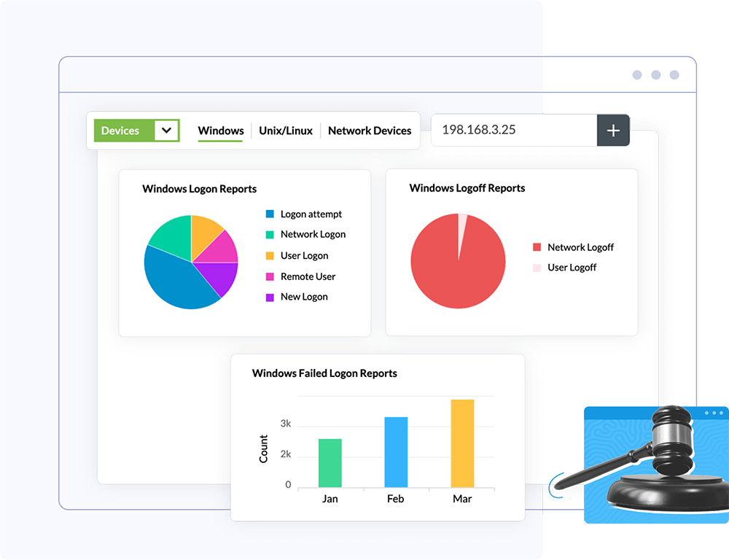Click the Network Logoff legend swatch

pyautogui.click(x=537, y=247)
